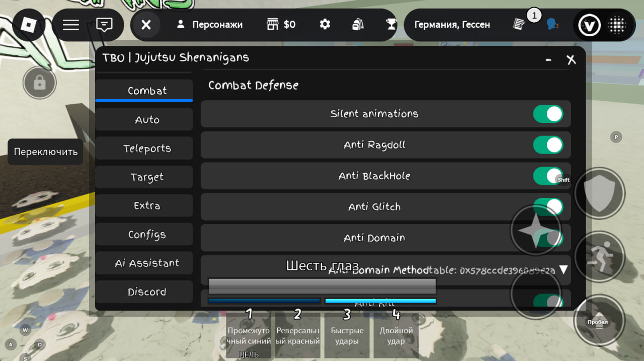Open the chat bubble icon
This screenshot has width=644, height=361.
(x=104, y=25)
